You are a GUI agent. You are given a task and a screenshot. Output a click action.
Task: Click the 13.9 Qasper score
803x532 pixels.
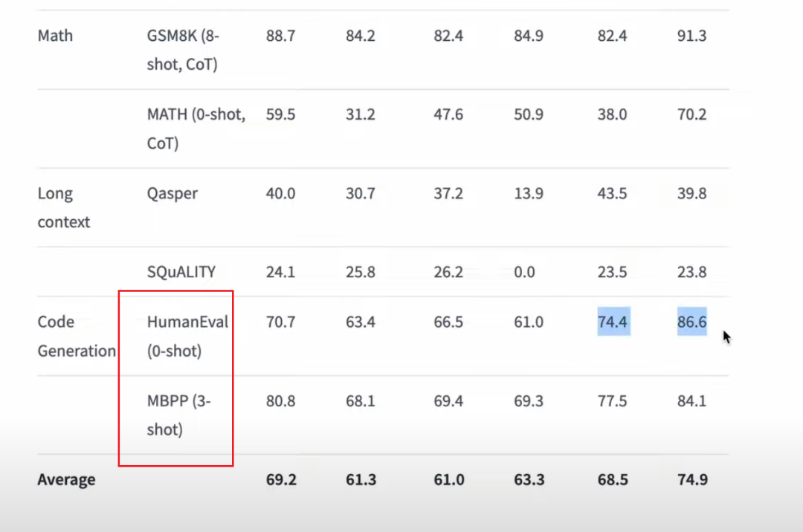[x=529, y=193]
